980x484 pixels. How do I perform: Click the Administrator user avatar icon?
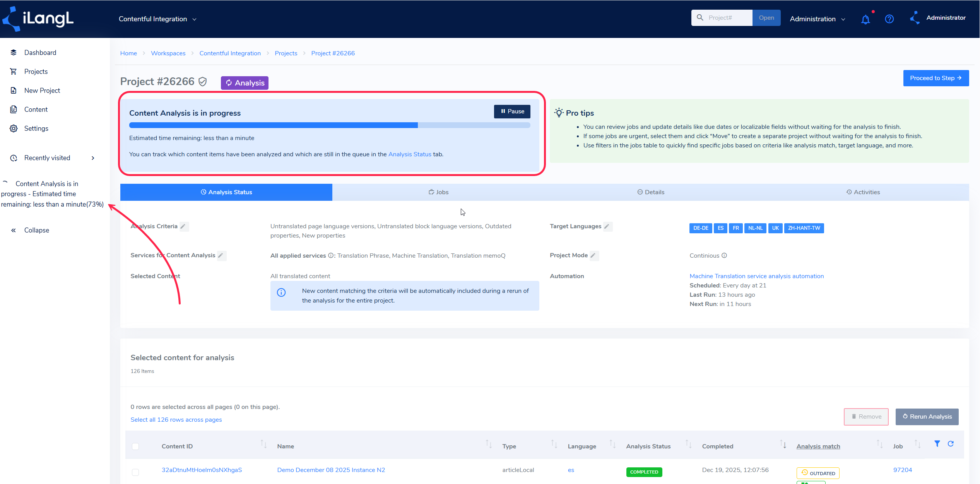click(x=915, y=18)
